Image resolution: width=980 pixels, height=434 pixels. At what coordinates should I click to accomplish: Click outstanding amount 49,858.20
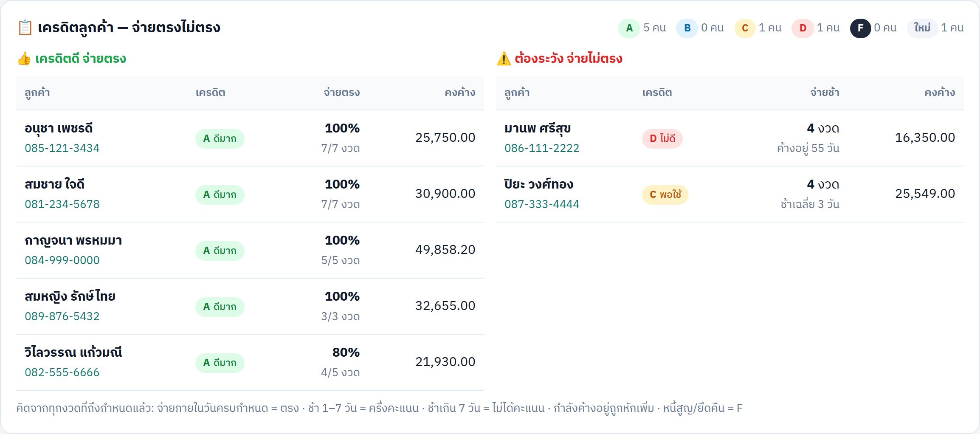[x=445, y=250]
